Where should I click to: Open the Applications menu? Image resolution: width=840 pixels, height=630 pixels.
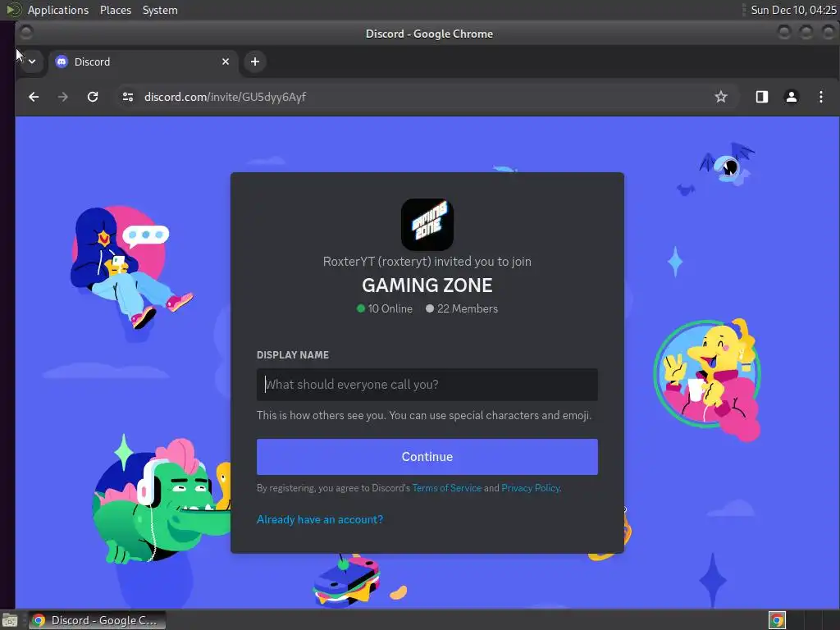pyautogui.click(x=58, y=10)
